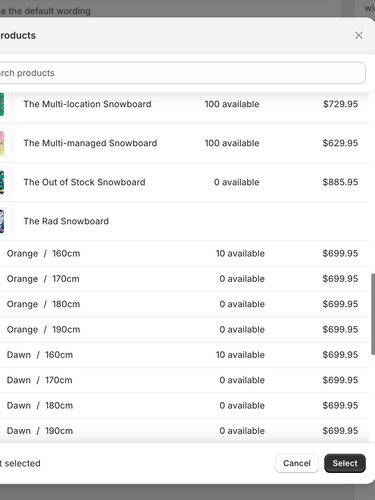The image size is (375, 500).
Task: Select the Dawn / 190cm variant
Action: [x=184, y=431]
